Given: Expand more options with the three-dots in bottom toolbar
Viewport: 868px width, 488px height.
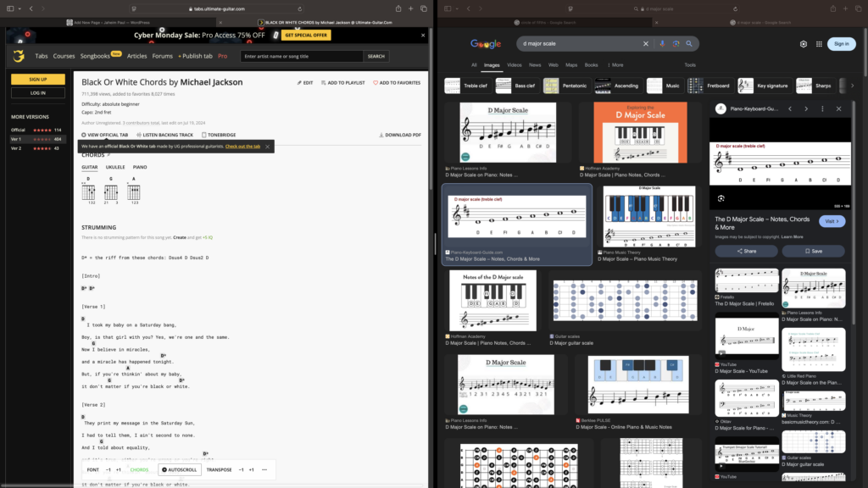Looking at the screenshot, I should click(x=265, y=469).
